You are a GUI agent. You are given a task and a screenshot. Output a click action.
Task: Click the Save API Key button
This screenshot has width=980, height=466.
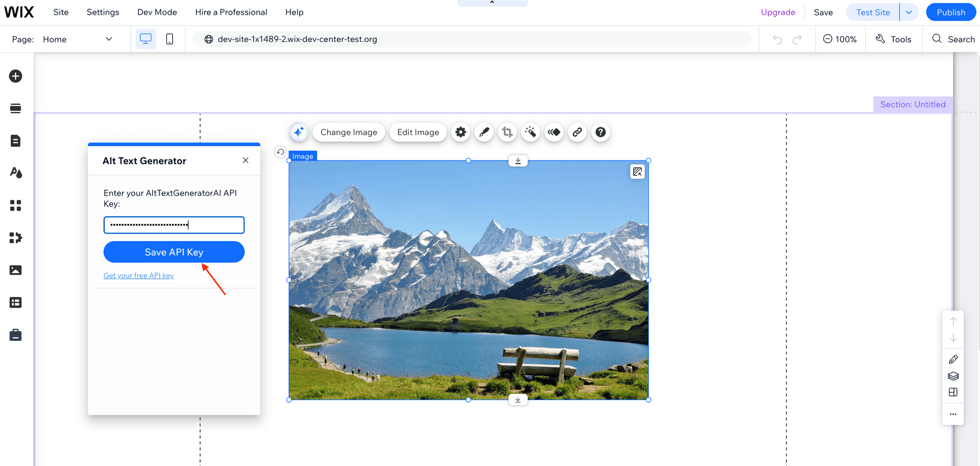click(x=174, y=251)
